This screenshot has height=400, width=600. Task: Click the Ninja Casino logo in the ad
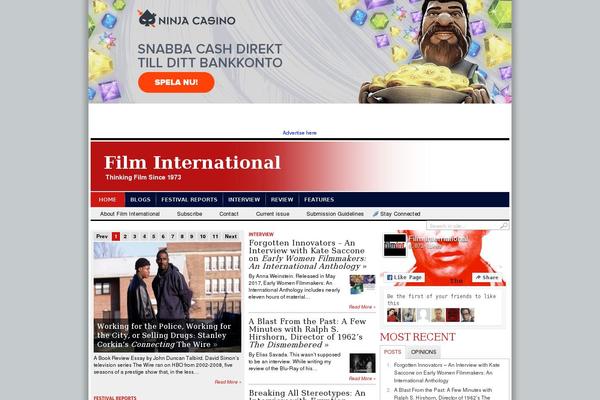(186, 19)
